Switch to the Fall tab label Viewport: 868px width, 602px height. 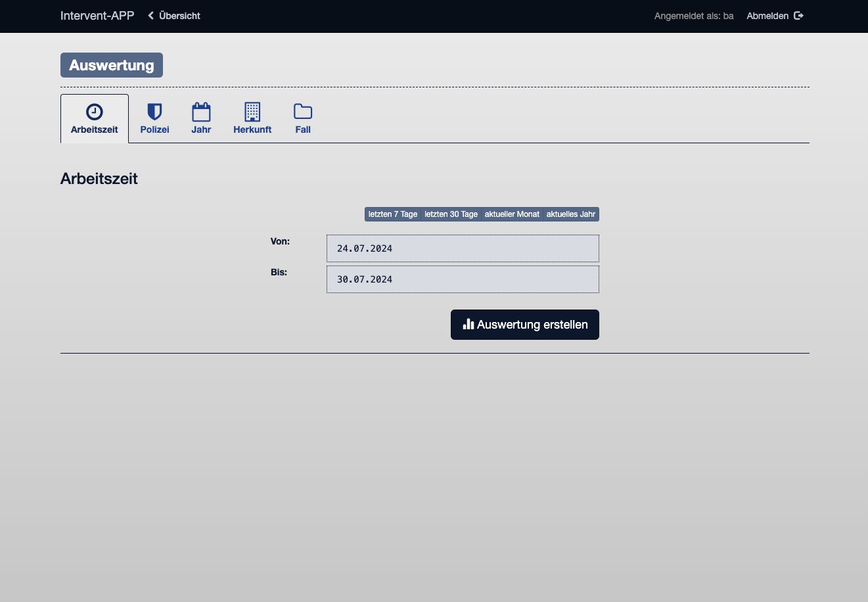[x=303, y=129]
